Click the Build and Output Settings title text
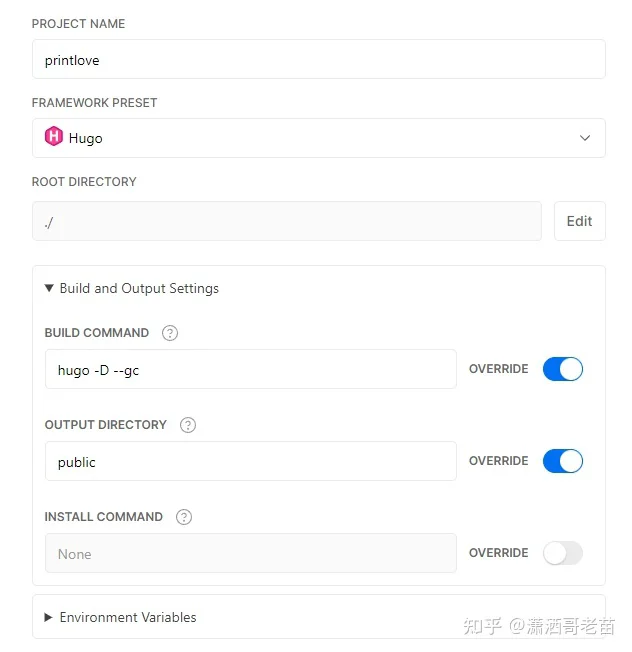632x652 pixels. 139,288
